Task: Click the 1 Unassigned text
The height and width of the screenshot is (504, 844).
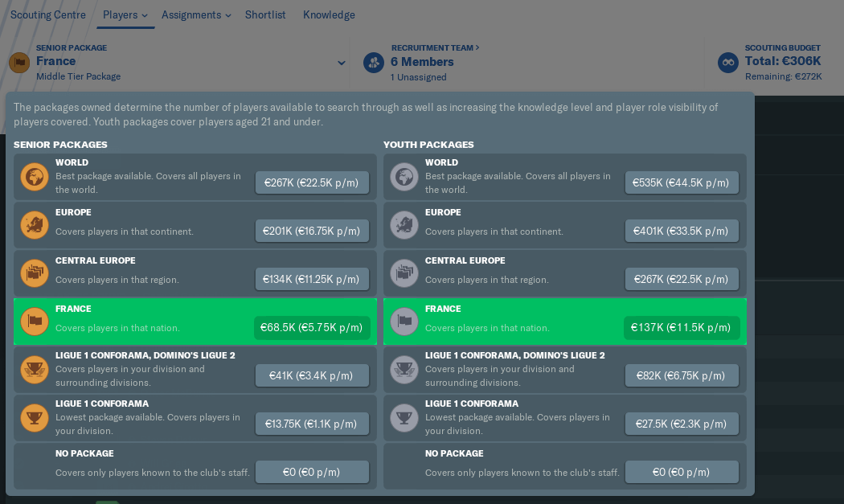Action: click(x=418, y=77)
